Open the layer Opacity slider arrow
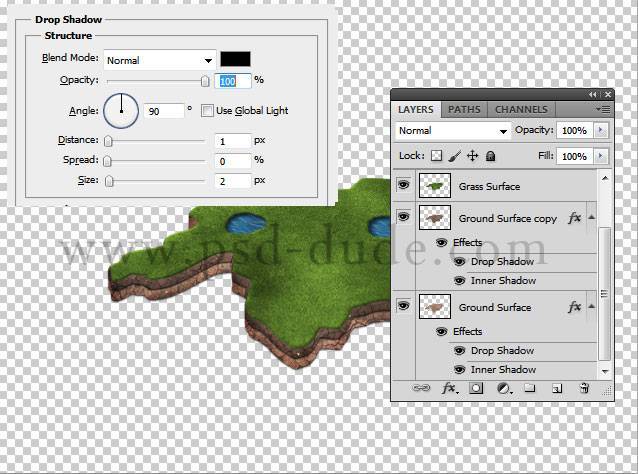Screen dimensions: 638x474 point(601,130)
